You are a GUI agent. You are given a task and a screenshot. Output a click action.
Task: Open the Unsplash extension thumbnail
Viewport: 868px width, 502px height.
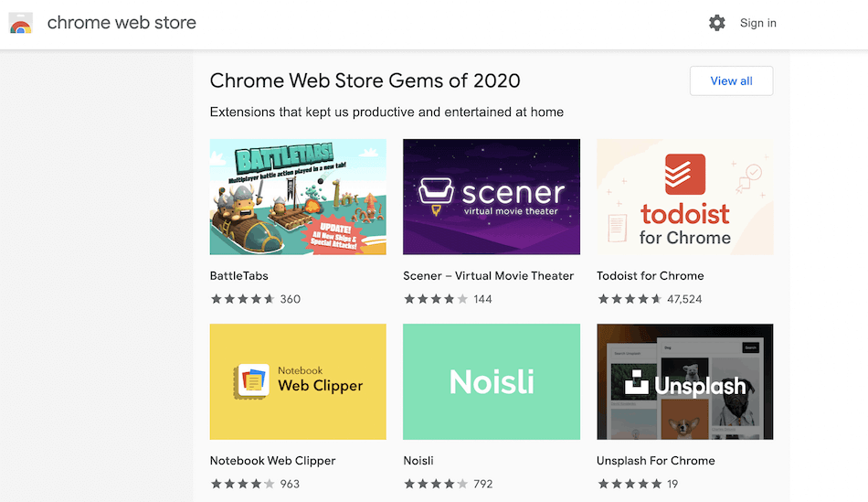(685, 381)
